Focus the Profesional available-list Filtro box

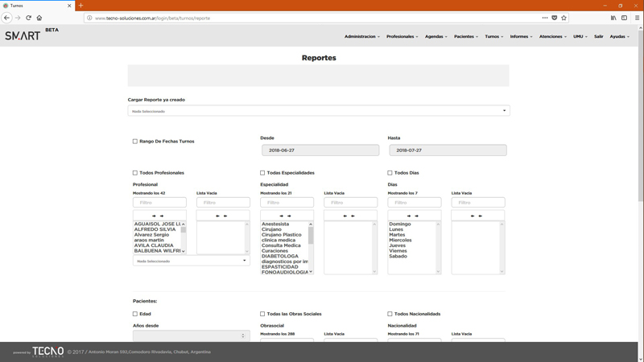pyautogui.click(x=159, y=203)
